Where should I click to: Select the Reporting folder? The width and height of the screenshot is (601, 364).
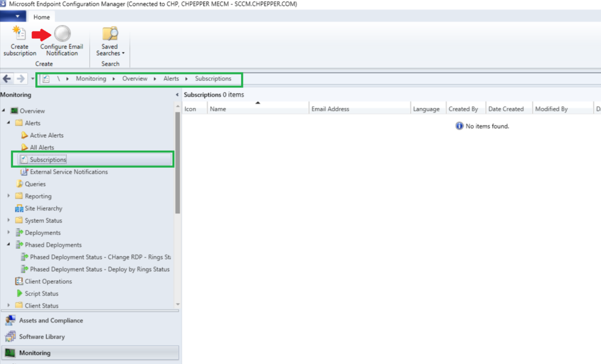click(x=38, y=196)
